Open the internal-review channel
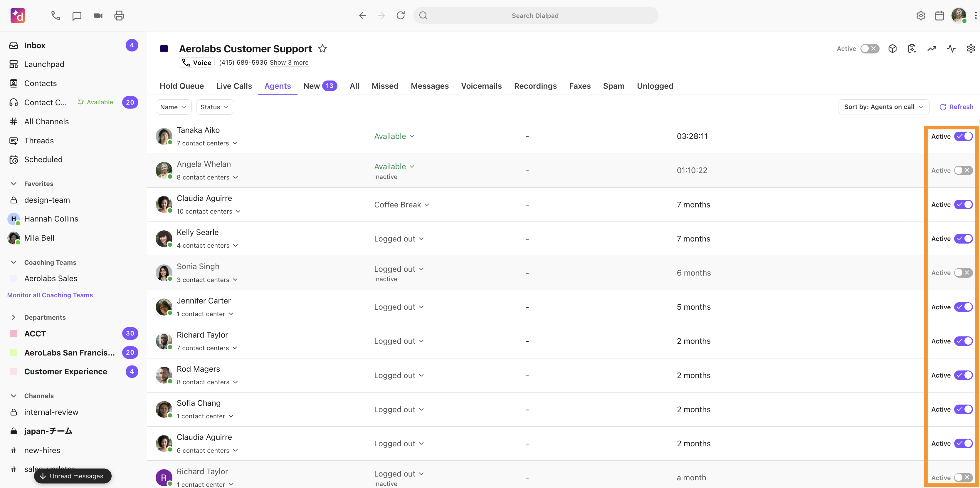 tap(73, 412)
